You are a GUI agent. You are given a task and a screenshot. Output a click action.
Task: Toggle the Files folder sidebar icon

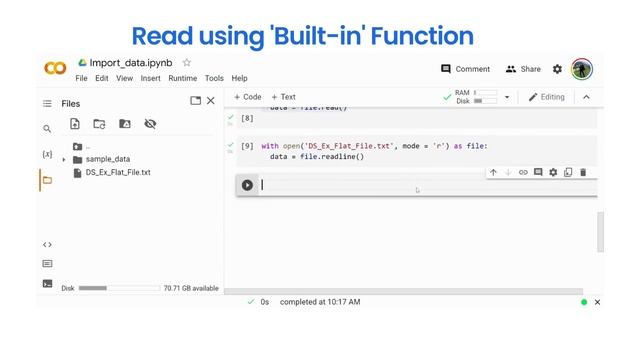point(47,180)
